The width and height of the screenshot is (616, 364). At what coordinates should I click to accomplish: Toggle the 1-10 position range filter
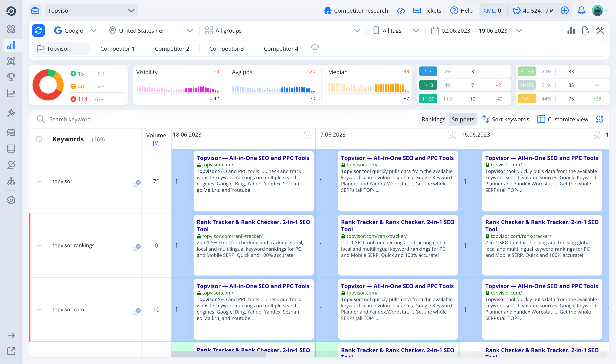tap(428, 85)
